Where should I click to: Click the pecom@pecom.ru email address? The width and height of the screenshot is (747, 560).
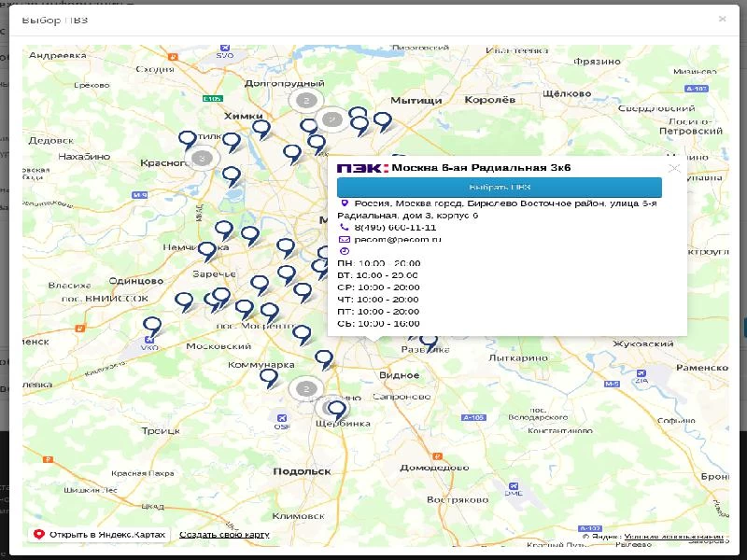point(398,240)
